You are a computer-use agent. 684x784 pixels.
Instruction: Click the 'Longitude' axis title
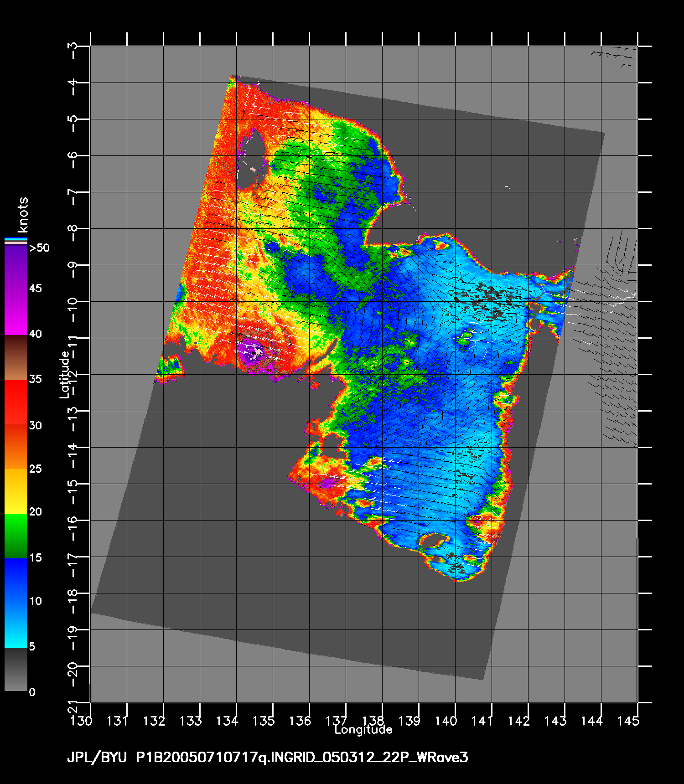point(363,730)
